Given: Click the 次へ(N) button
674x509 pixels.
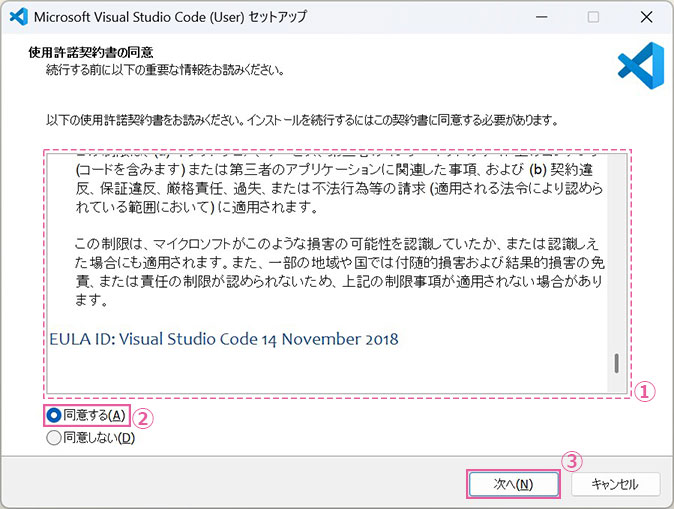Looking at the screenshot, I should point(513,484).
